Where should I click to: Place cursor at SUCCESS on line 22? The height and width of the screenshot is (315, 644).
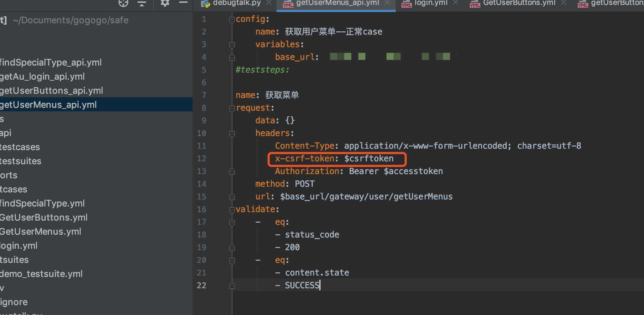[x=302, y=285]
